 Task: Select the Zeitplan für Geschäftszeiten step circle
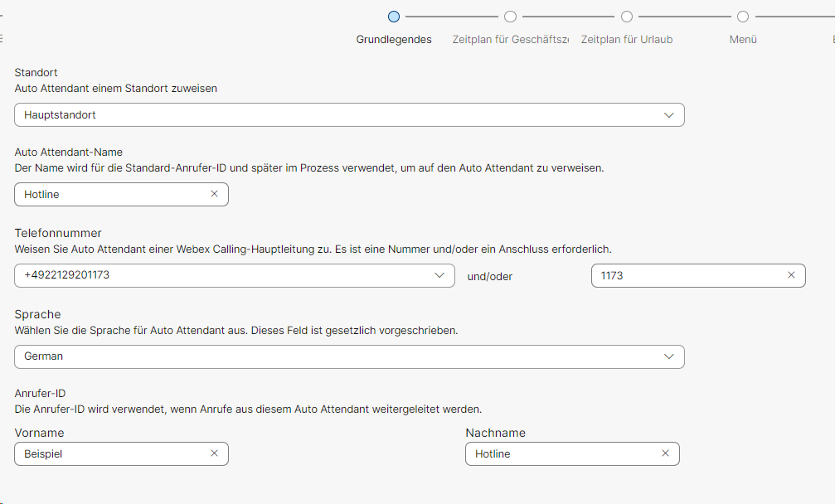(x=510, y=17)
